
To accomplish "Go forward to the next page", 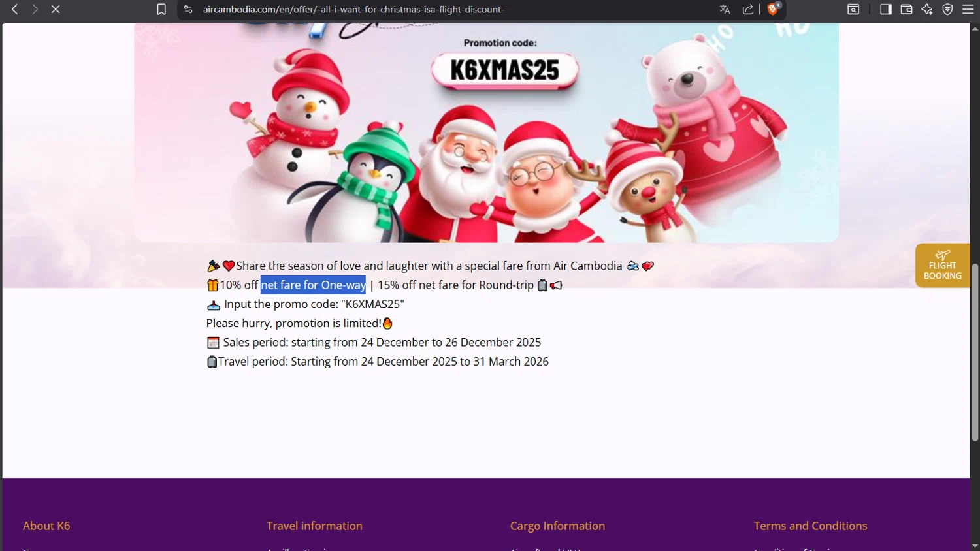I will (35, 9).
